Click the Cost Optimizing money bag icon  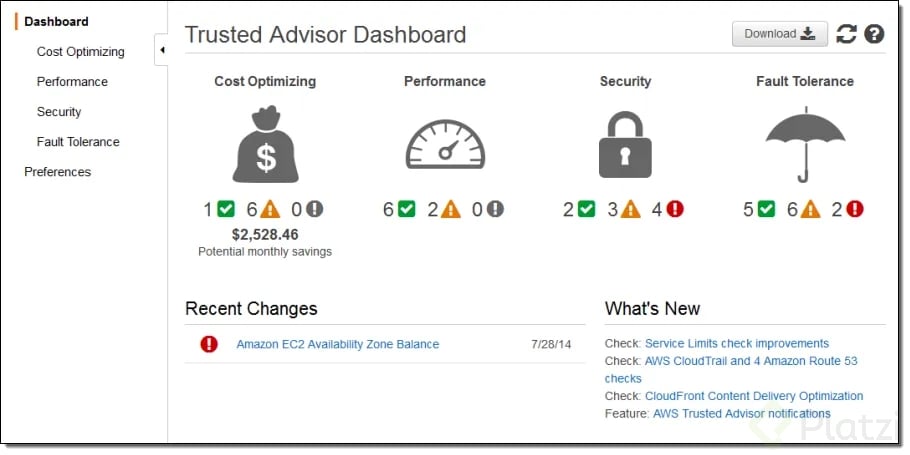[265, 145]
